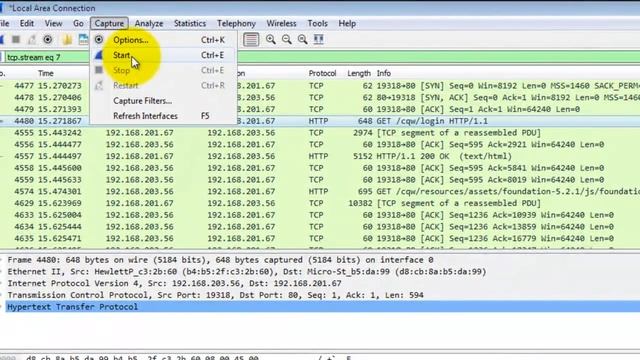Image resolution: width=640 pixels, height=360 pixels.
Task: Sort packets by the Time column
Action: (x=46, y=73)
